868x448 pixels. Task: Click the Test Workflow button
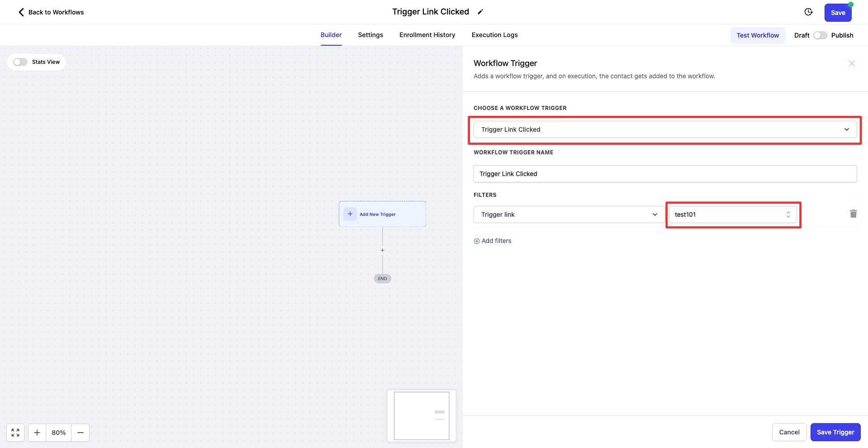(x=757, y=35)
